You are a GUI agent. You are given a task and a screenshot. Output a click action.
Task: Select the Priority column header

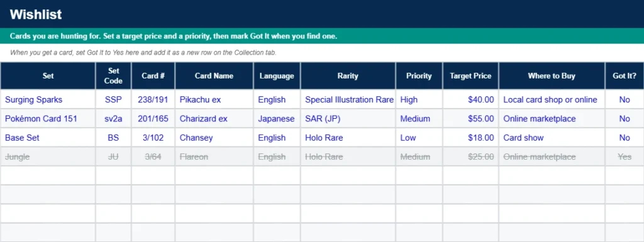click(419, 76)
